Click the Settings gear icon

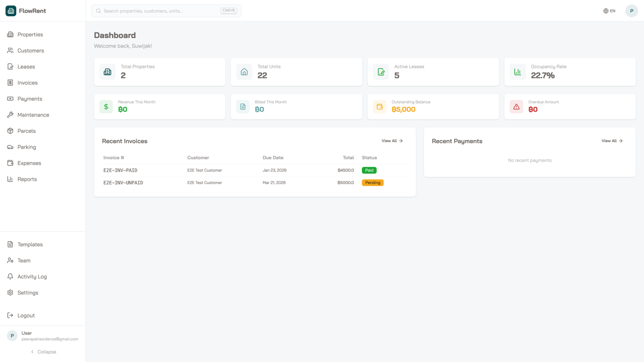click(x=10, y=292)
